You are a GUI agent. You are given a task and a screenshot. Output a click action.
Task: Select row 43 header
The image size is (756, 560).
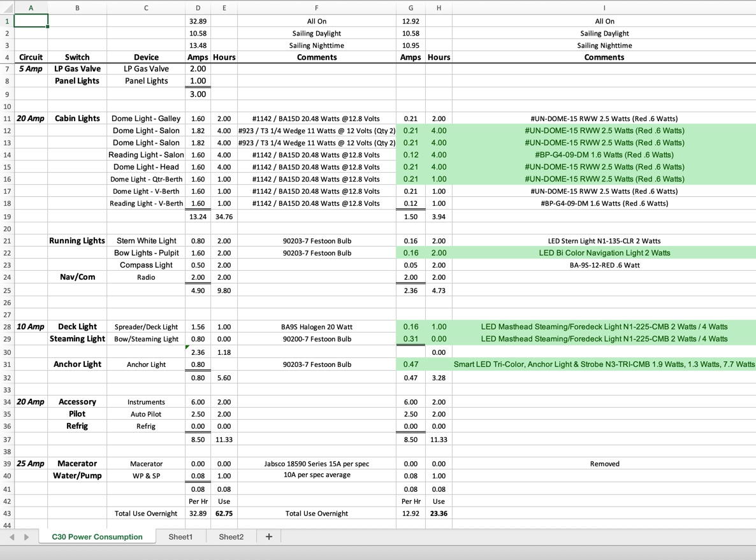point(7,513)
